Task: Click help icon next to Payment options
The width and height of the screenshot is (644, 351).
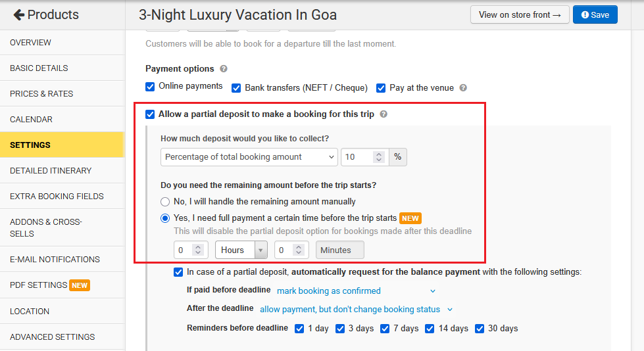Action: [x=224, y=68]
